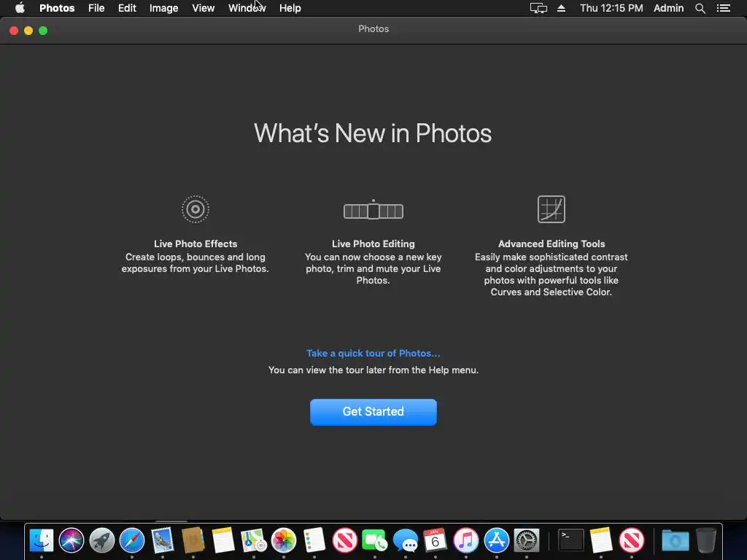Click the green full-screen window button
Viewport: 747px width, 560px height.
[43, 31]
